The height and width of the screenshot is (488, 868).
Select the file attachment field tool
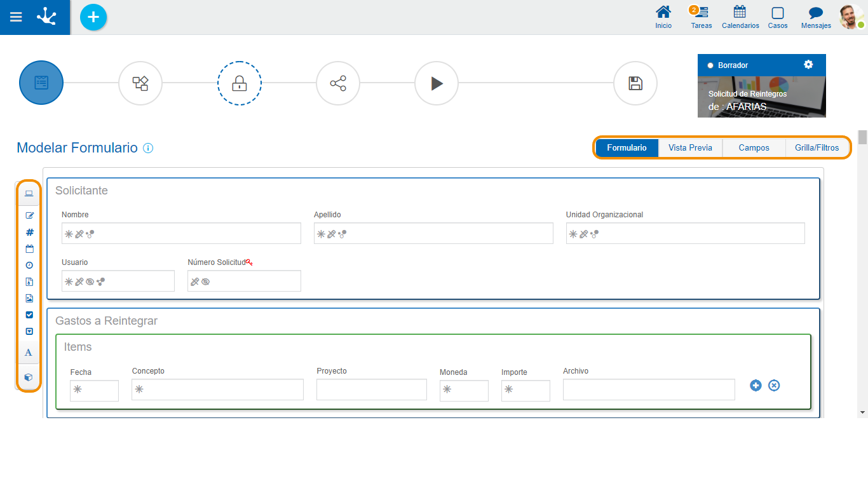29,281
